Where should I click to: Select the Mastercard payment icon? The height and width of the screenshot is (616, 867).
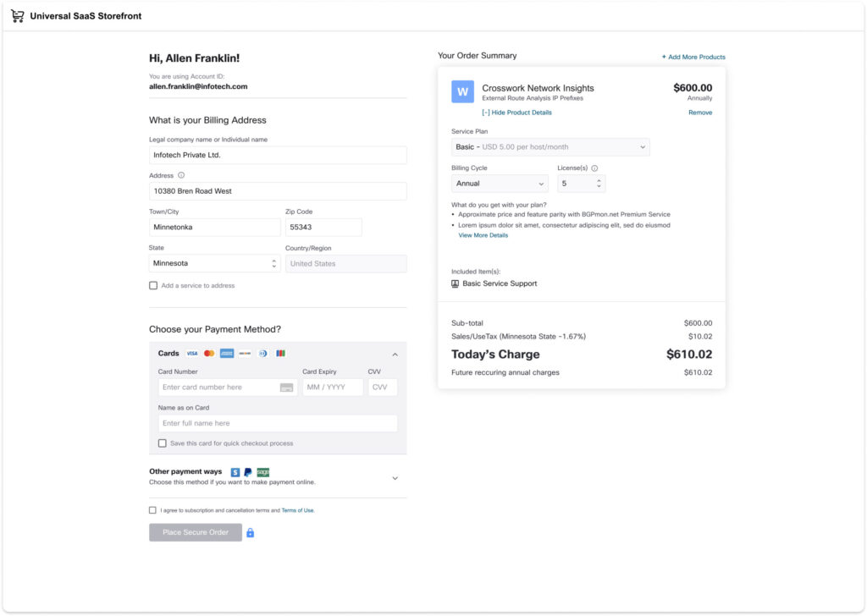209,353
